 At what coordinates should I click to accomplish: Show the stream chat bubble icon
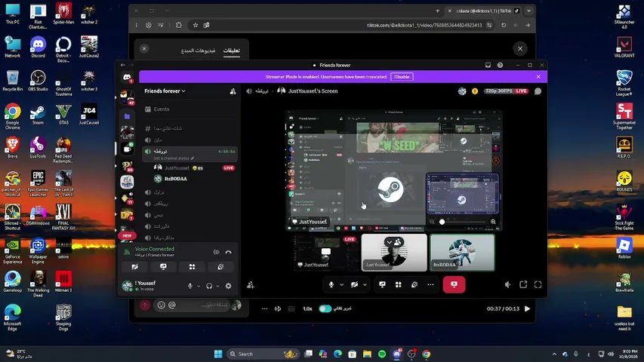pyautogui.click(x=538, y=91)
